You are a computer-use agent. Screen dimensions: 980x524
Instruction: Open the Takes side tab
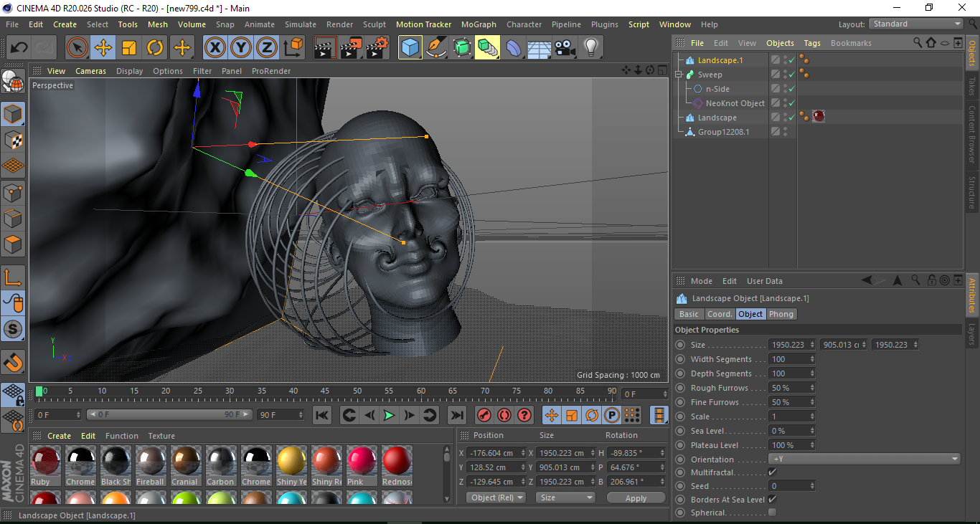[972, 86]
